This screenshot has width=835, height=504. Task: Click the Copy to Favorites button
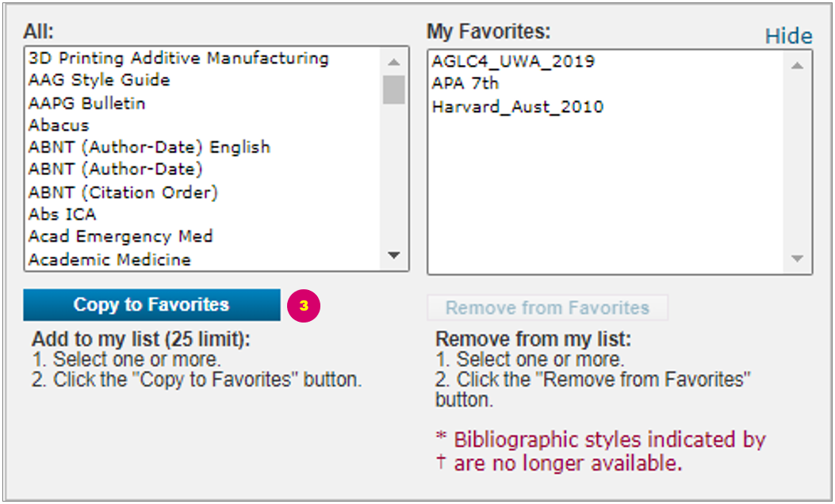pyautogui.click(x=151, y=304)
